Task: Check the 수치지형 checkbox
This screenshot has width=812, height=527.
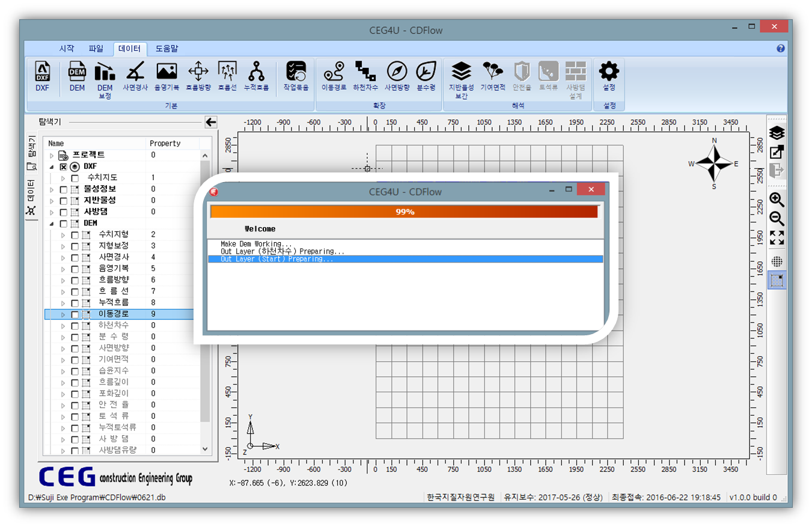Action: click(75, 235)
